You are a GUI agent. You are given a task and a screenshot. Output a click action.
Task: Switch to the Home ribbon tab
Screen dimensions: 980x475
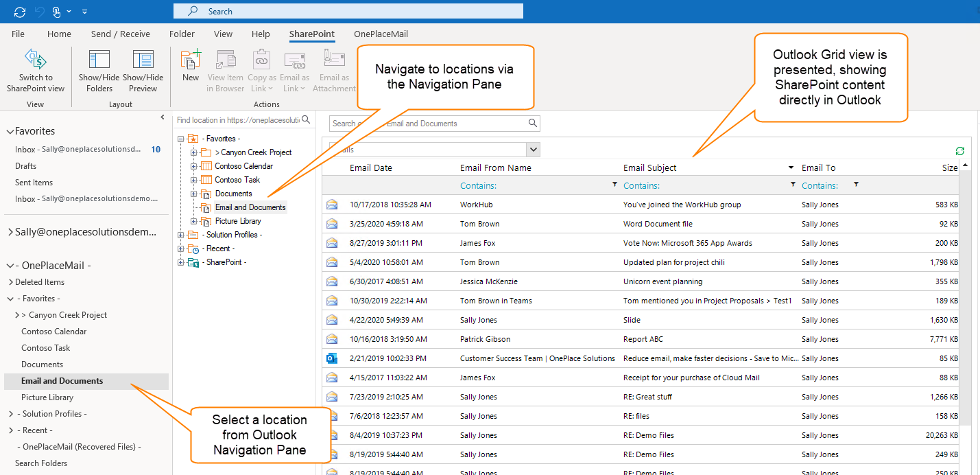59,34
